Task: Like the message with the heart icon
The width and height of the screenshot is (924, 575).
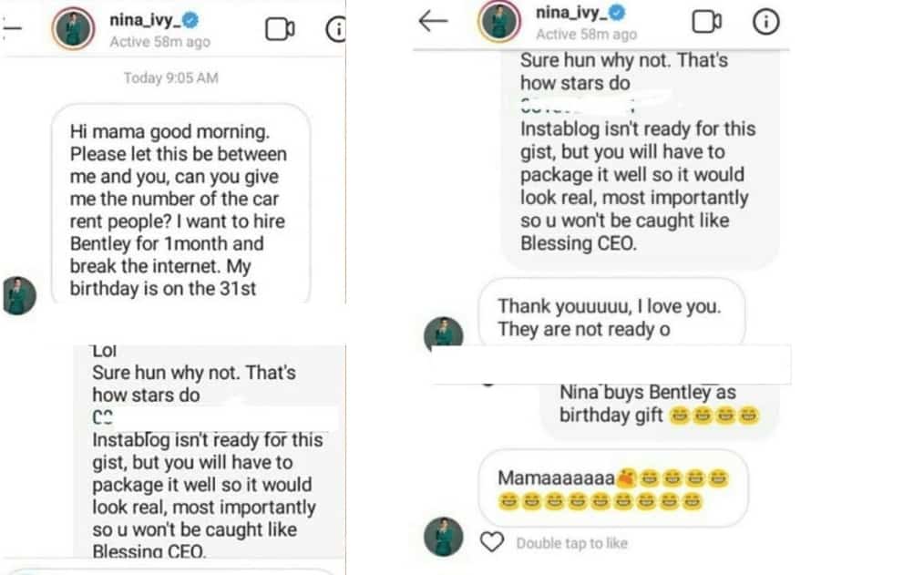Action: tap(492, 542)
